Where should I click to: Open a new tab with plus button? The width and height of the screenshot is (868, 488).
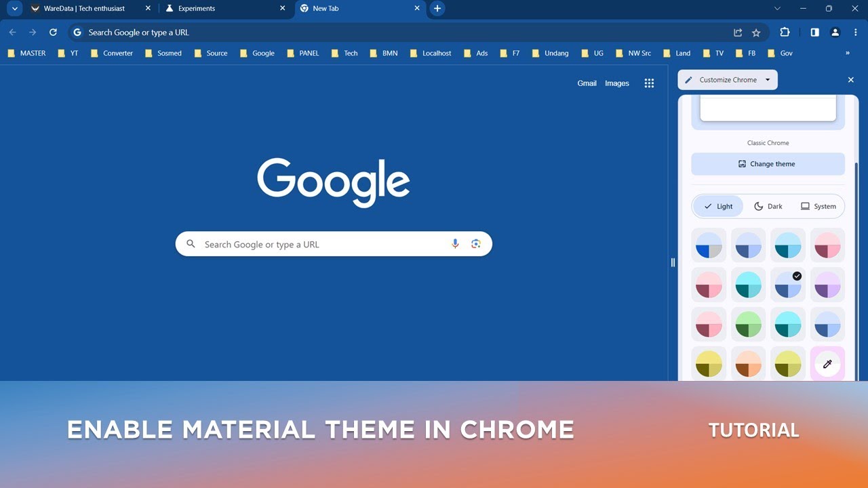(437, 9)
